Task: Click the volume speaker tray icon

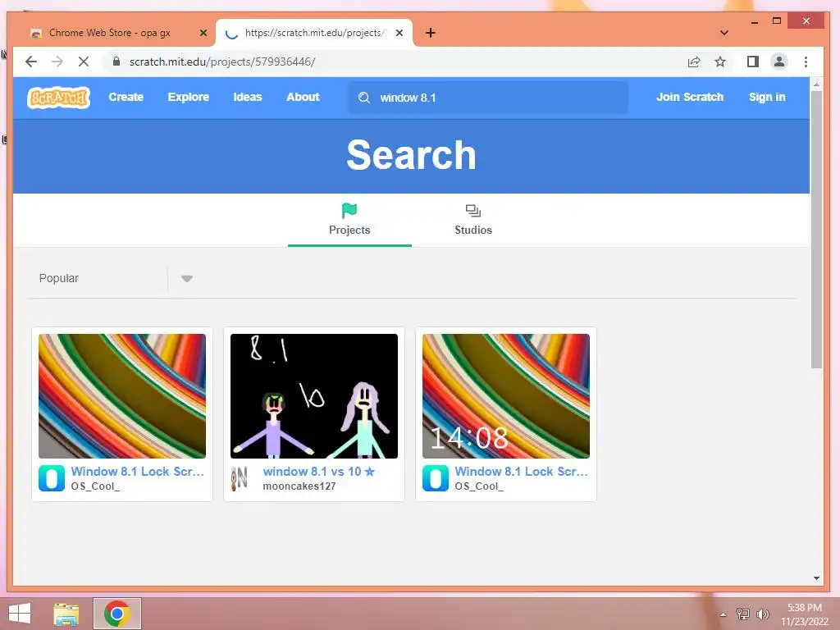Action: (762, 614)
